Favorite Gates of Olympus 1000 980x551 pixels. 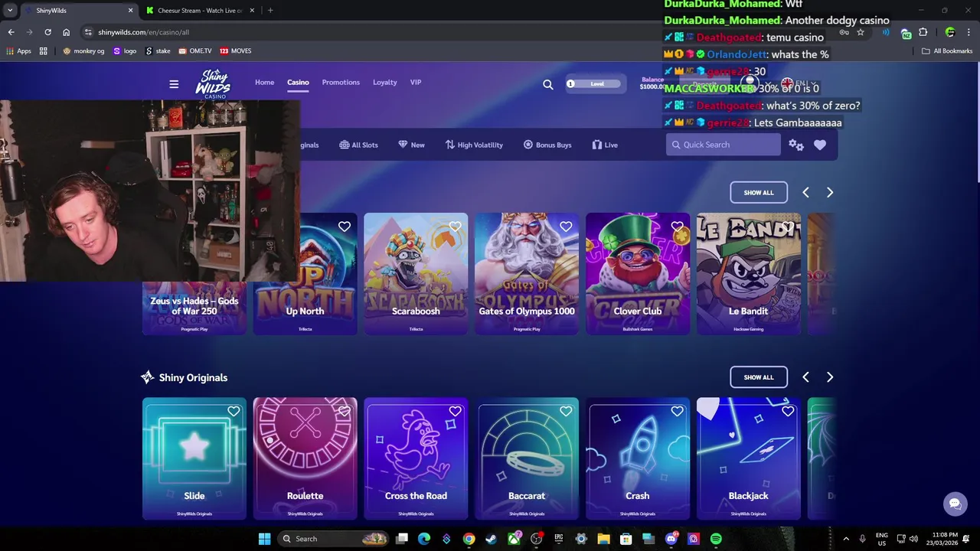click(x=566, y=227)
